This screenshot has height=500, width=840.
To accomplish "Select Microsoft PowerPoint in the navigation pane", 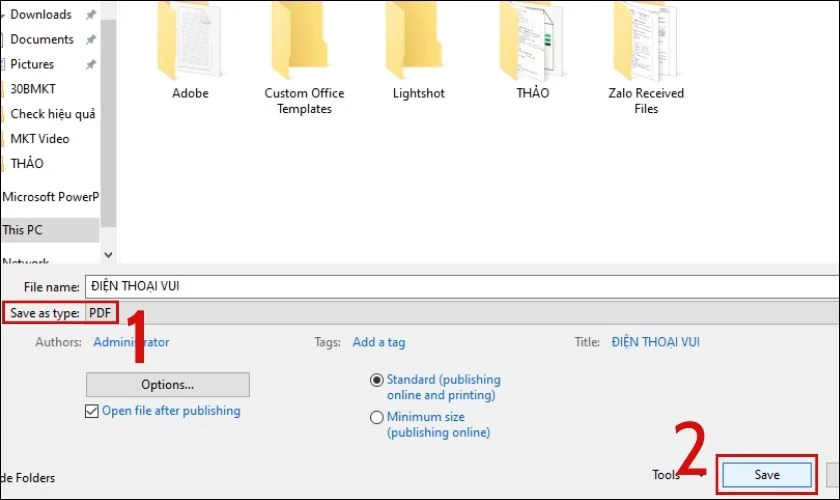I will tap(50, 197).
